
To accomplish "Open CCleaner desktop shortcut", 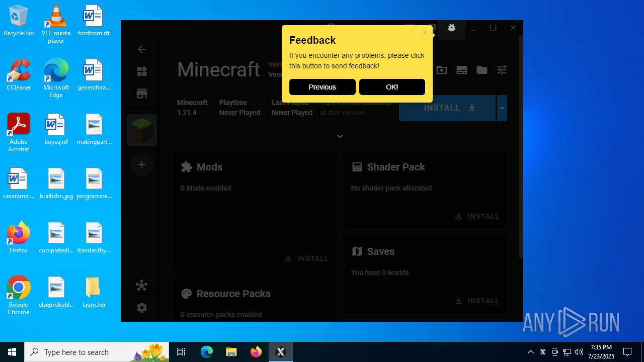I will click(19, 75).
